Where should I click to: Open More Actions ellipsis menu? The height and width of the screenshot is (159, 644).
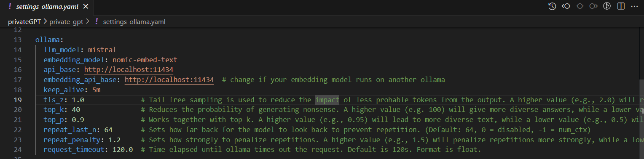[634, 6]
